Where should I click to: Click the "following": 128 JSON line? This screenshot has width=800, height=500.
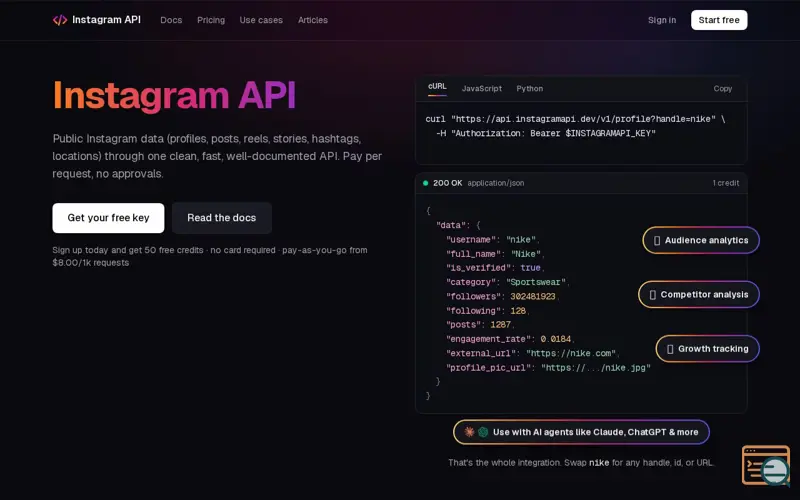coord(487,311)
